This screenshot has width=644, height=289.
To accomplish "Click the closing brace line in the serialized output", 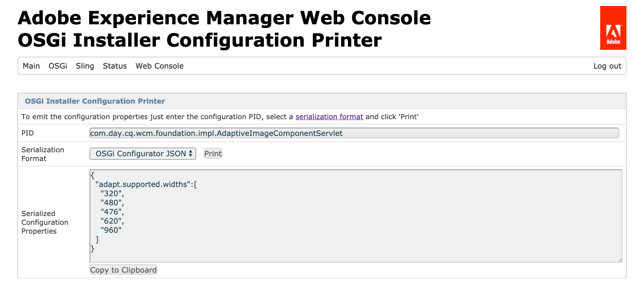I will click(93, 249).
